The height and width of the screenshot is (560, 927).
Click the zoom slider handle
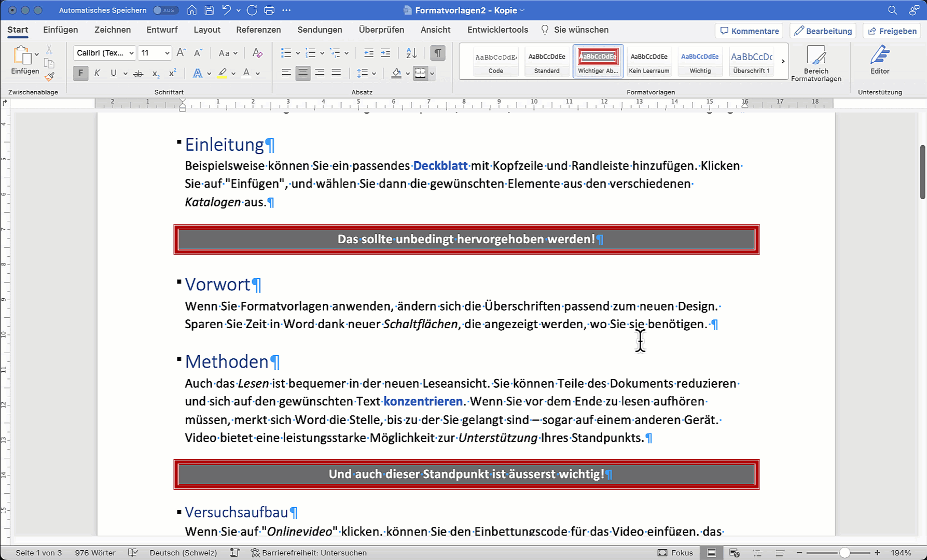(x=845, y=553)
